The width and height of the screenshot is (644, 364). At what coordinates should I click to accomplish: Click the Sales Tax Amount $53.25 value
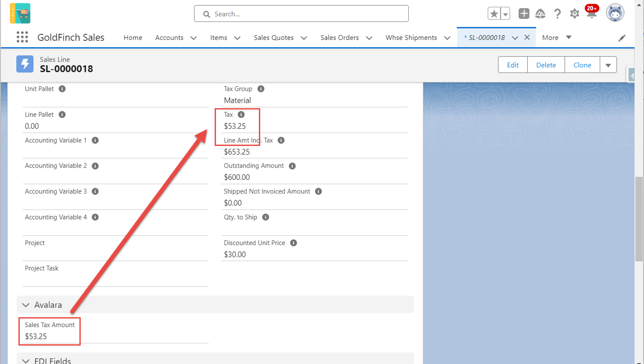pos(36,336)
